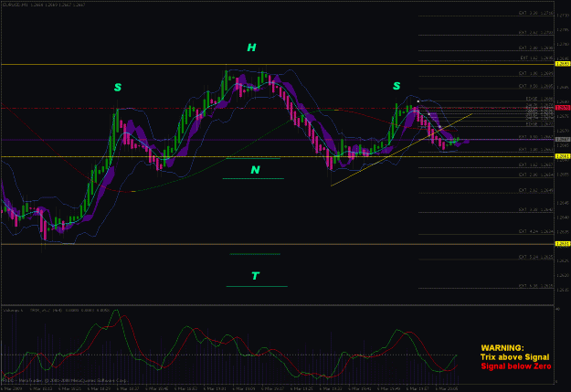
Task: Select the dim green line above T
Action: tap(255, 254)
